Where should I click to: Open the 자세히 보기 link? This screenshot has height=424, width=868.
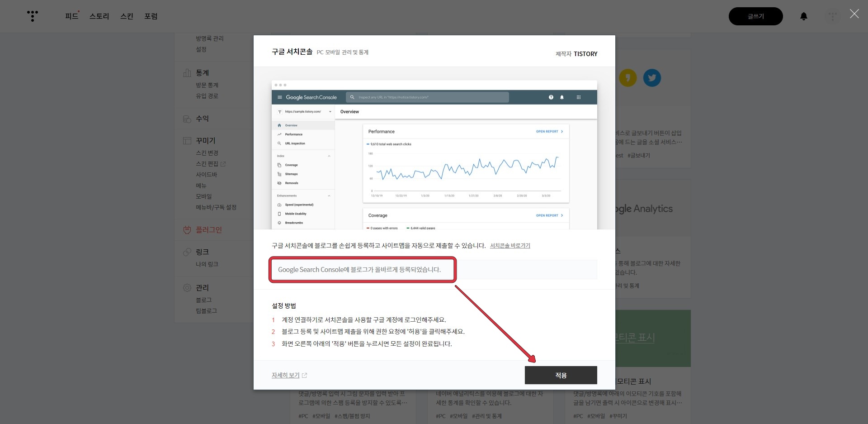tap(286, 375)
